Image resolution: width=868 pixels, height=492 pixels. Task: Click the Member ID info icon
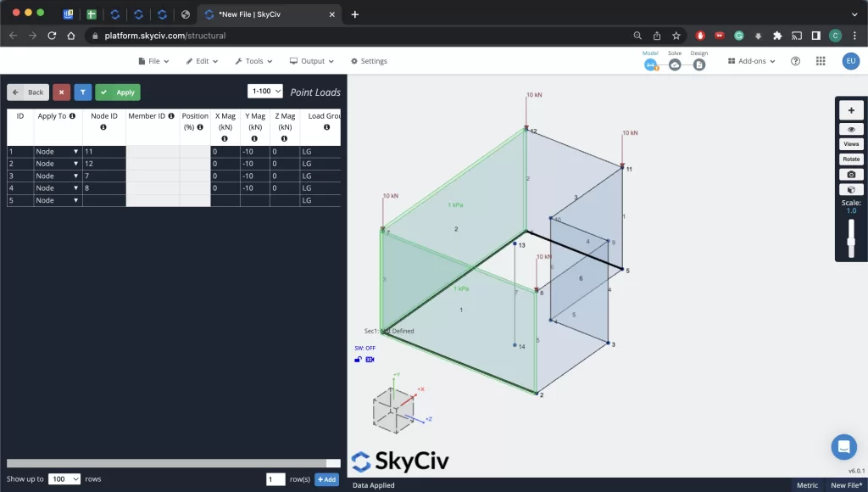point(171,116)
